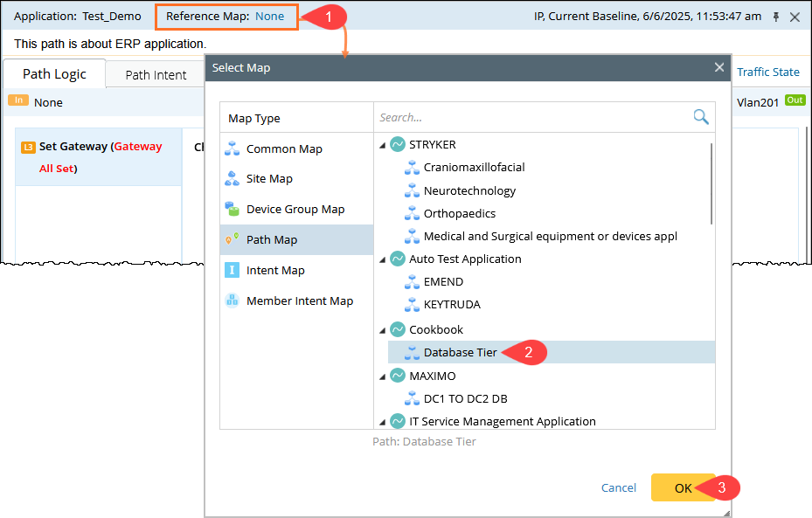The height and width of the screenshot is (518, 812).
Task: Choose Device Group Map type
Action: coord(295,210)
